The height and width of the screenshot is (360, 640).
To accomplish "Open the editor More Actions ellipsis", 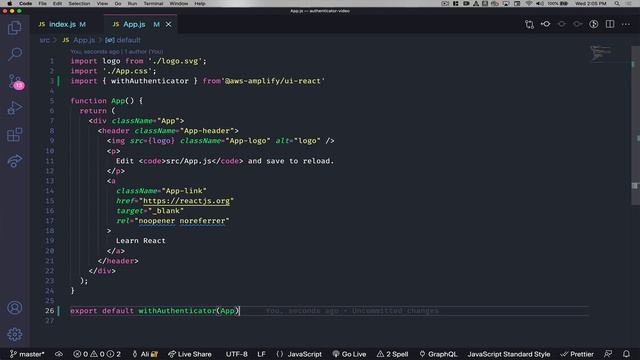I will click(x=626, y=24).
